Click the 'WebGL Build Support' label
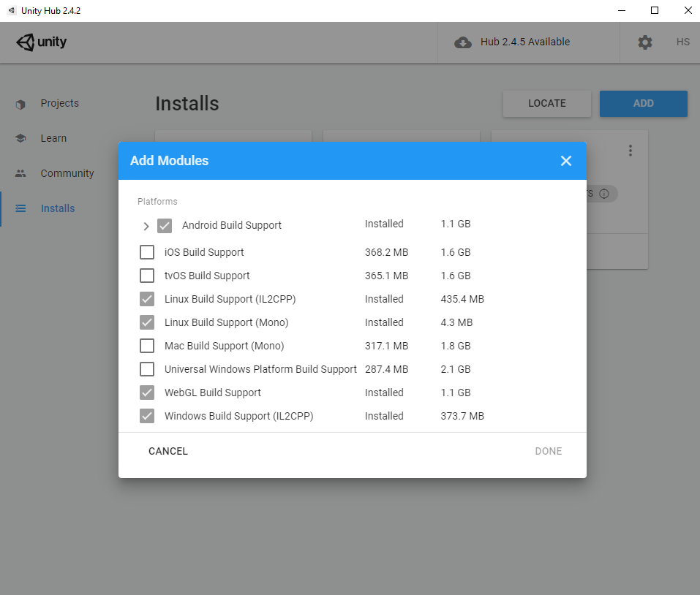The image size is (700, 595). click(213, 393)
